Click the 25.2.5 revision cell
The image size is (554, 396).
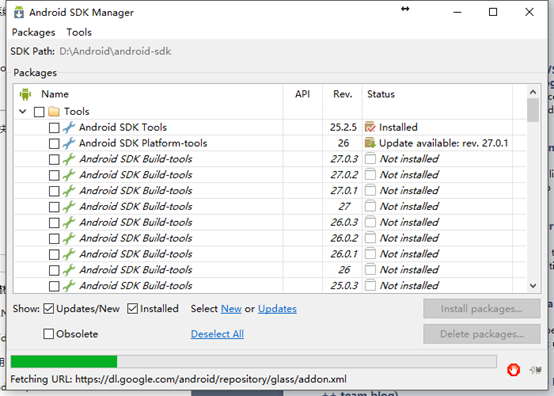[x=343, y=128]
